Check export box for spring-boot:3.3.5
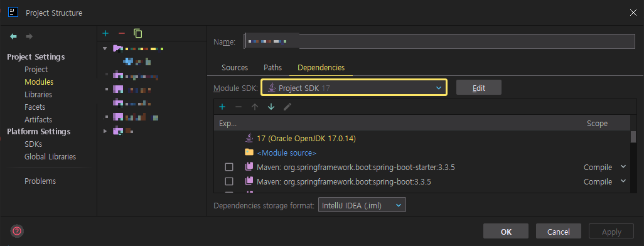This screenshot has width=644, height=246. coord(229,181)
